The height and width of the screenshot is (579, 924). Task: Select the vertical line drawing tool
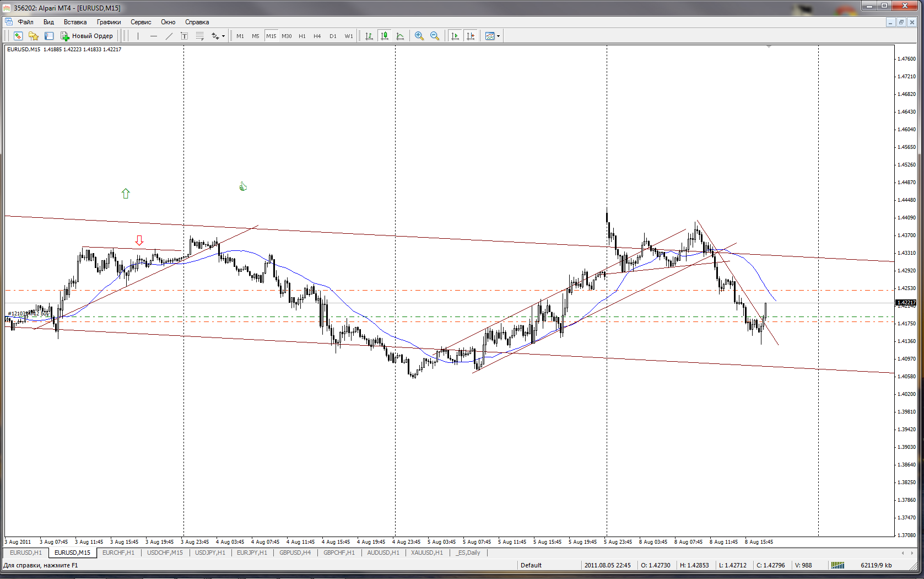(x=138, y=36)
